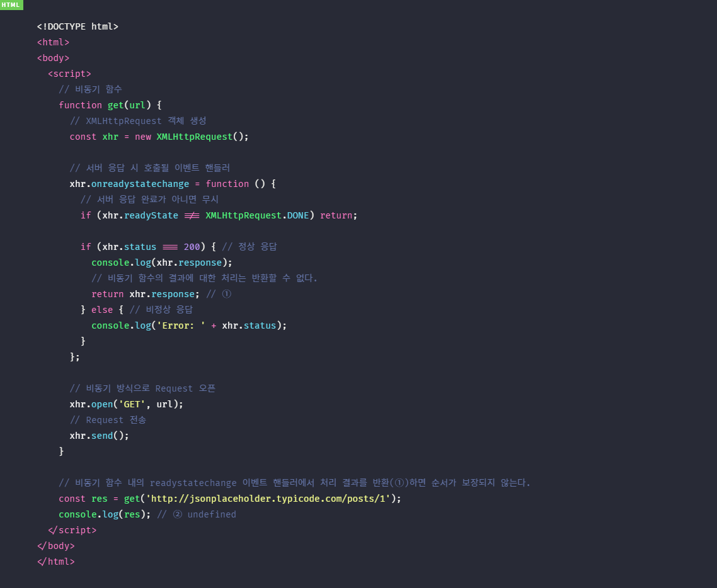Click the long comment mentioning readystatechange 이벤트 핸들러
Image resolution: width=717 pixels, height=588 pixels.
295,483
